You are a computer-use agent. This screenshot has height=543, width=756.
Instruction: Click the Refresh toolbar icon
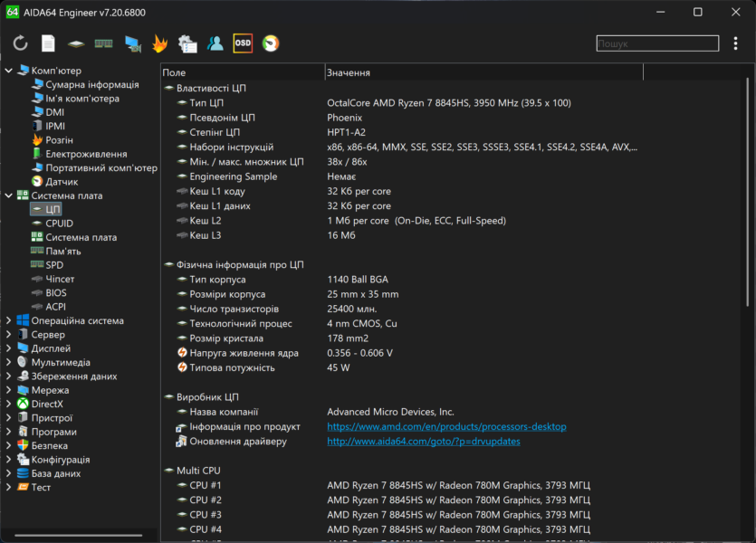tap(20, 43)
